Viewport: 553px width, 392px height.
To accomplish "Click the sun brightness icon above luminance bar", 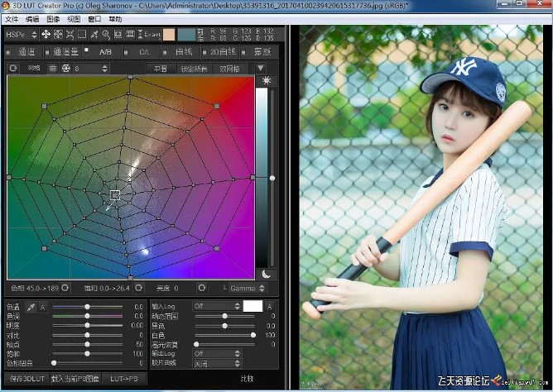I will click(267, 81).
